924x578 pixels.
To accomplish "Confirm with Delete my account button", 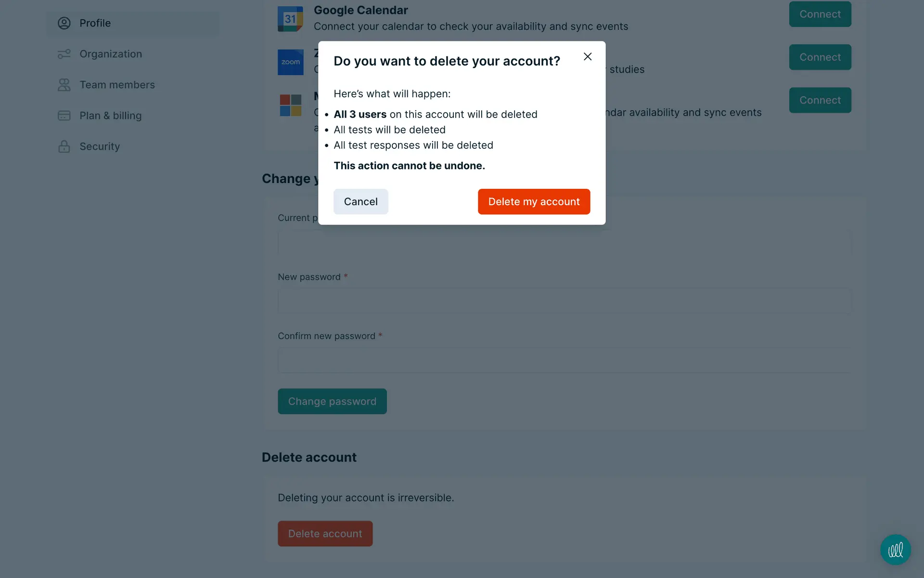I will pos(534,201).
